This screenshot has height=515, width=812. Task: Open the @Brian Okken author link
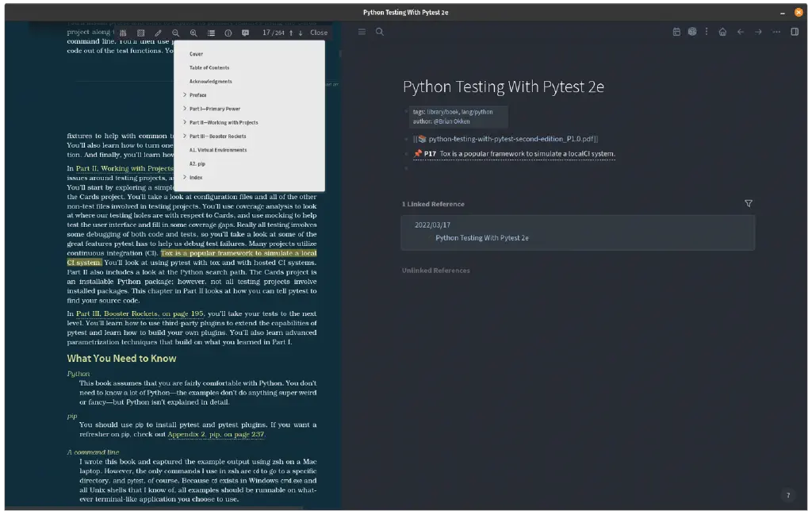pyautogui.click(x=451, y=121)
